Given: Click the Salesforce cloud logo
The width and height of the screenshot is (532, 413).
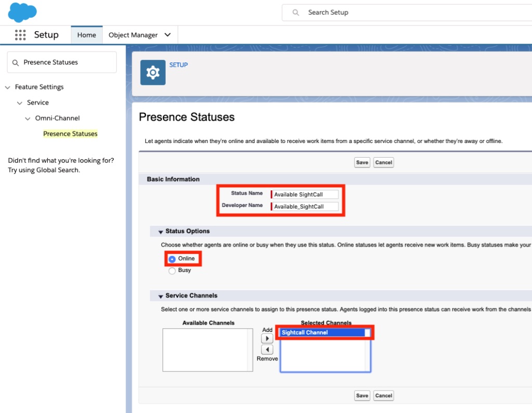Looking at the screenshot, I should point(22,12).
